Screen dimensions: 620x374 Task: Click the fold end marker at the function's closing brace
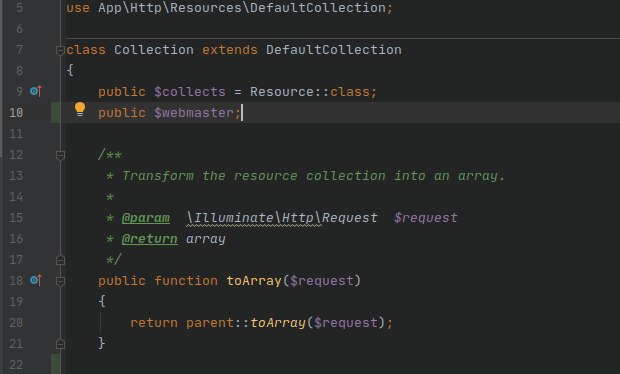(60, 344)
